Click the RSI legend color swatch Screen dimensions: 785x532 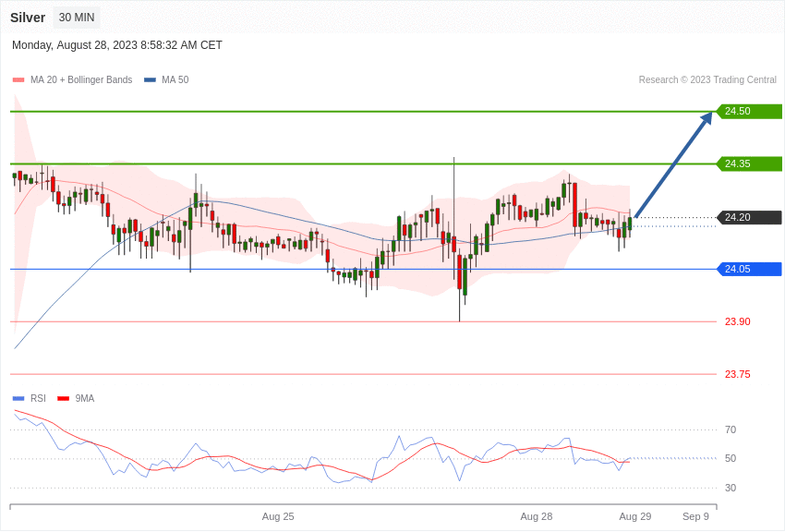pyautogui.click(x=18, y=399)
